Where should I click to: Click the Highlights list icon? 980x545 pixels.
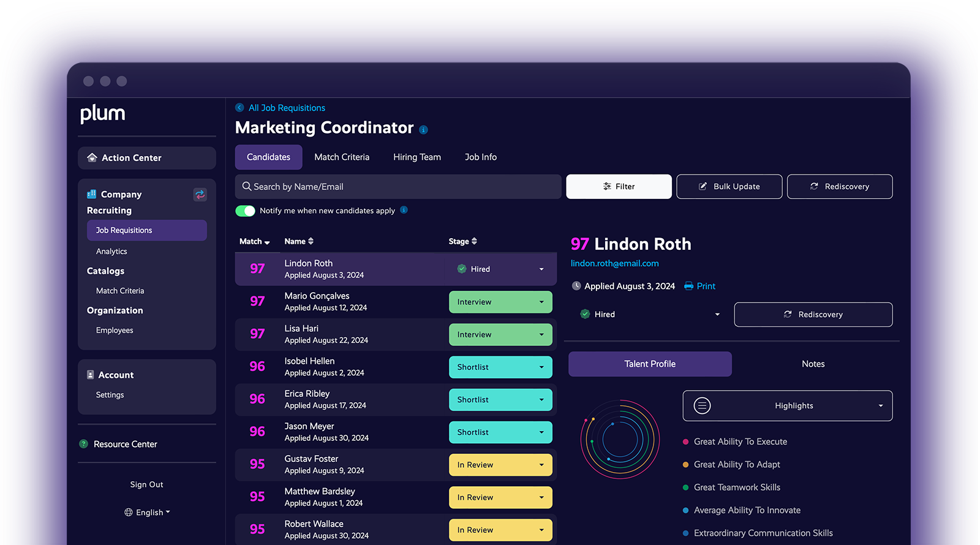(702, 405)
